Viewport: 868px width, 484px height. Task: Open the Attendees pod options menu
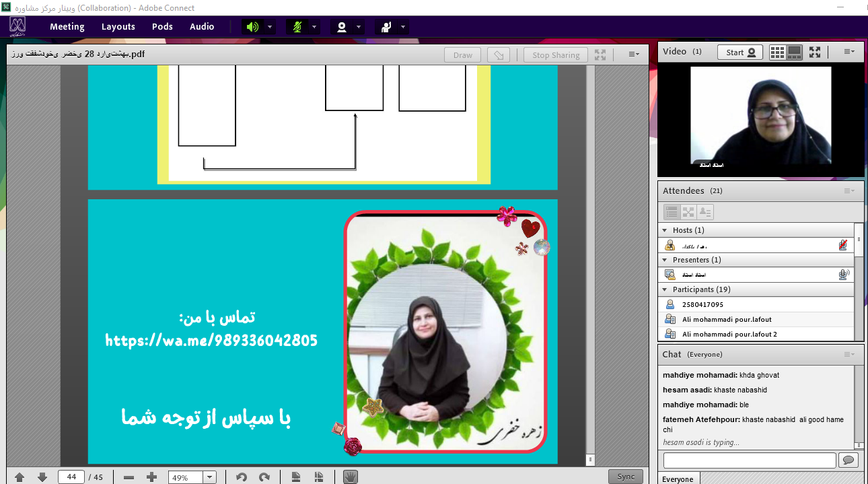(x=849, y=191)
